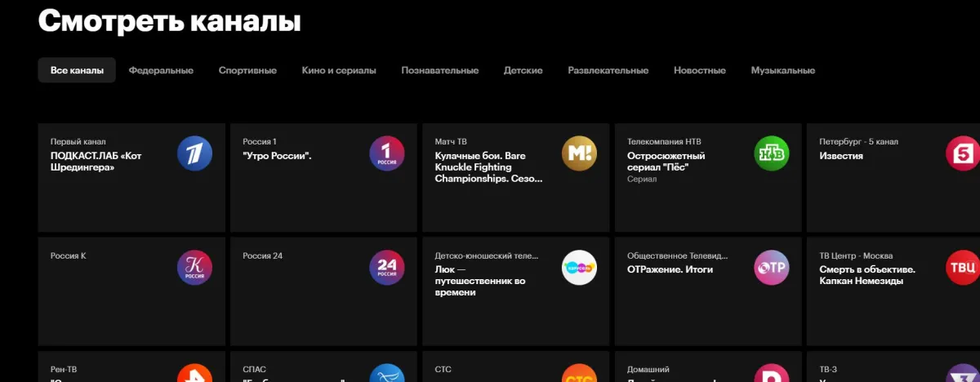Click the 'СПАС' channel name text
The width and height of the screenshot is (980, 382).
(255, 370)
